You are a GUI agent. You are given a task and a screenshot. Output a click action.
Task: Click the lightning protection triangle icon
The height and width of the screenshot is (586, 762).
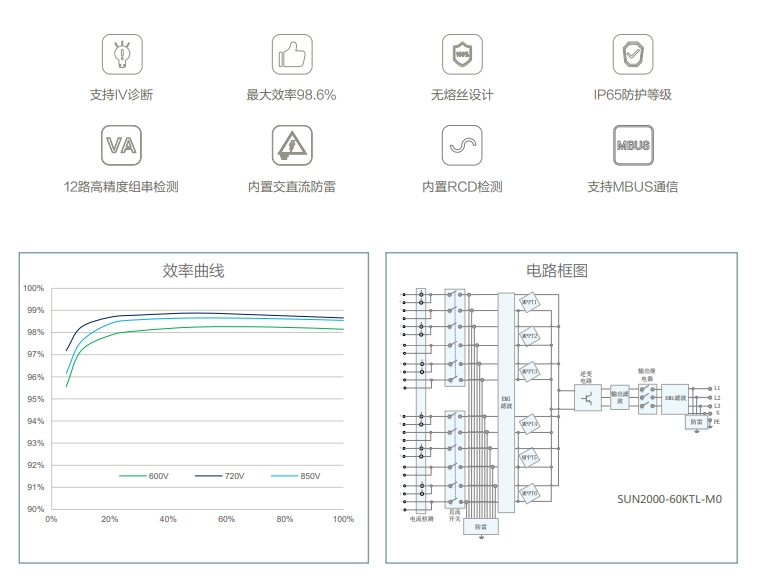[x=291, y=145]
